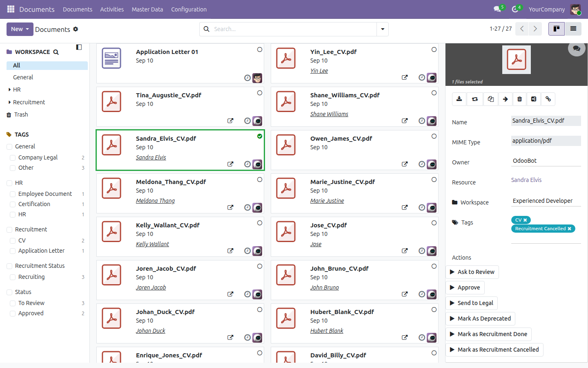Screen dimensions: 588x368
Task: Open the external link icon on Sandra_Elvis_CV.pdf
Action: pos(230,164)
